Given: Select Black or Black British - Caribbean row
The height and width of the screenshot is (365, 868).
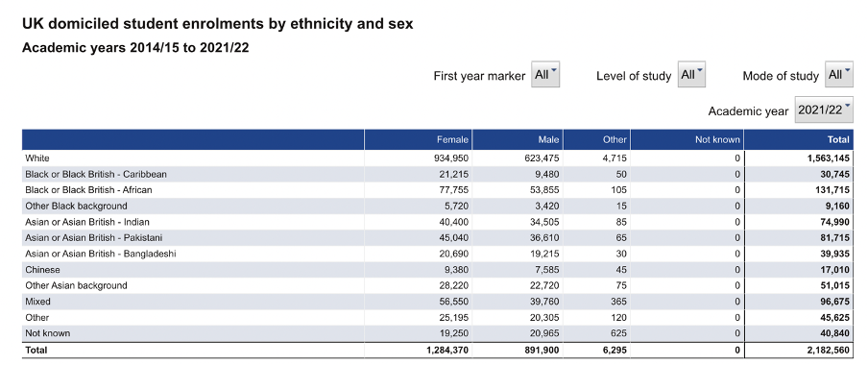Looking at the screenshot, I should tap(437, 175).
